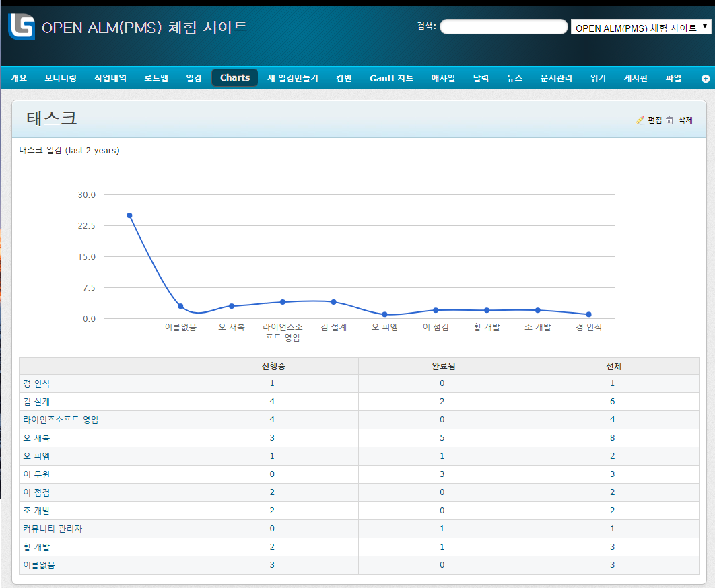This screenshot has height=588, width=715.
Task: Switch to the 칸반 tab
Action: pyautogui.click(x=343, y=78)
